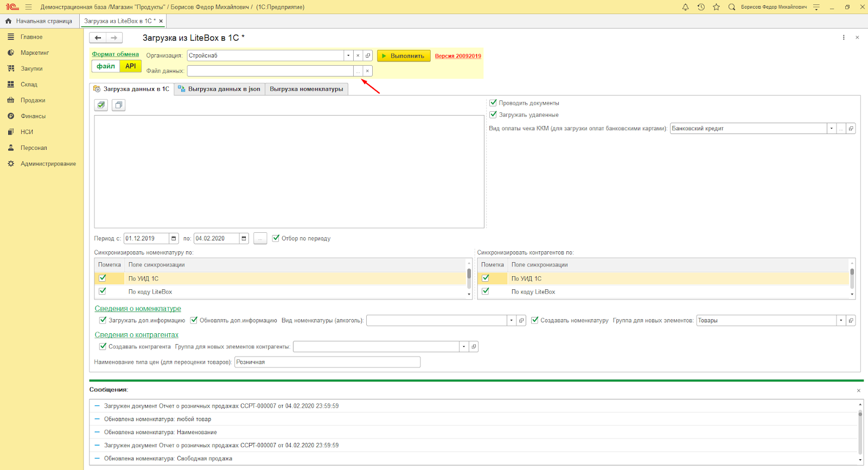Open Маркетинг section
This screenshot has width=868, height=470.
click(35, 53)
